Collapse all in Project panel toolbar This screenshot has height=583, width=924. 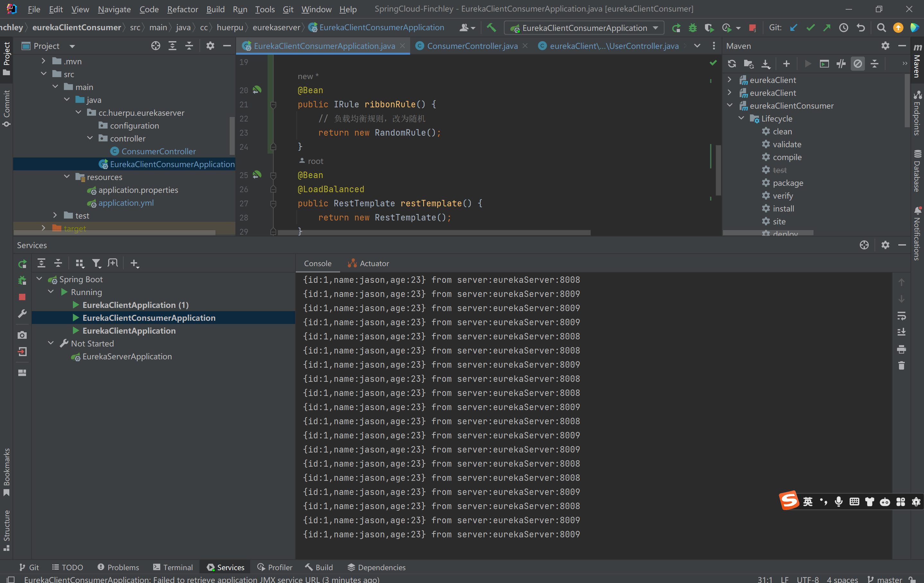[189, 46]
